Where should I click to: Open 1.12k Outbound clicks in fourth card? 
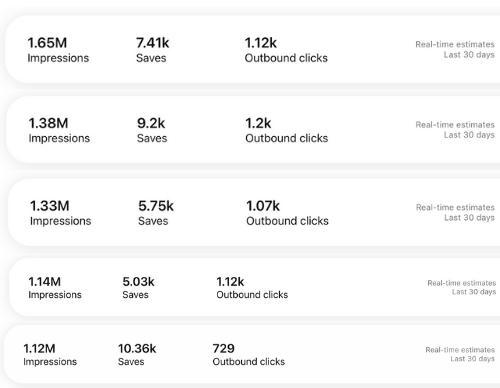pyautogui.click(x=252, y=288)
